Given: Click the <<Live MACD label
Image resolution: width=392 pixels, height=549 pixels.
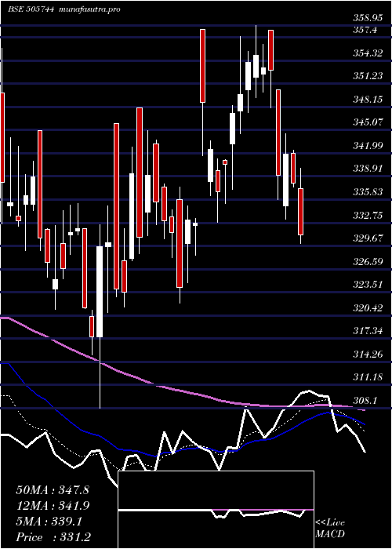Looking at the screenshot, I should pos(330,529).
